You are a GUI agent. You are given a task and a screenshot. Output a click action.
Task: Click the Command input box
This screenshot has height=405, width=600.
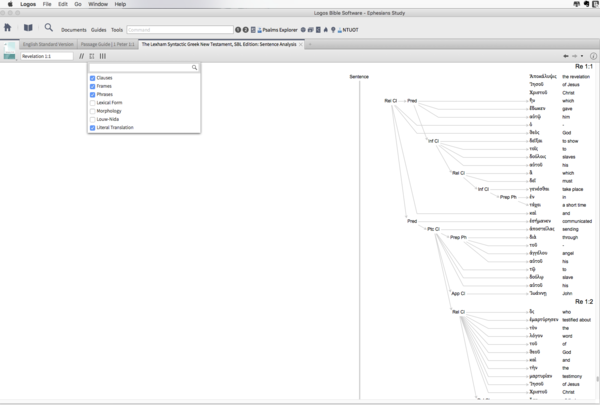180,31
